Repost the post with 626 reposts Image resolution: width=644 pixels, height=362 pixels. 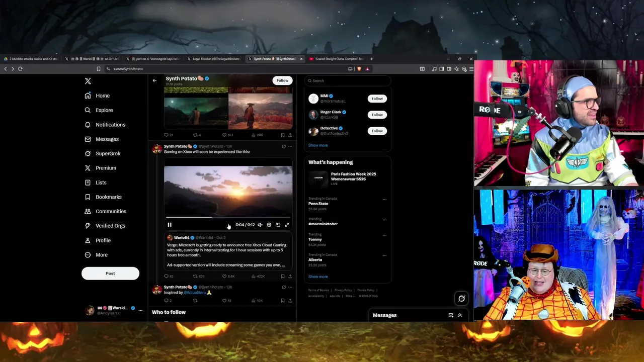click(199, 276)
